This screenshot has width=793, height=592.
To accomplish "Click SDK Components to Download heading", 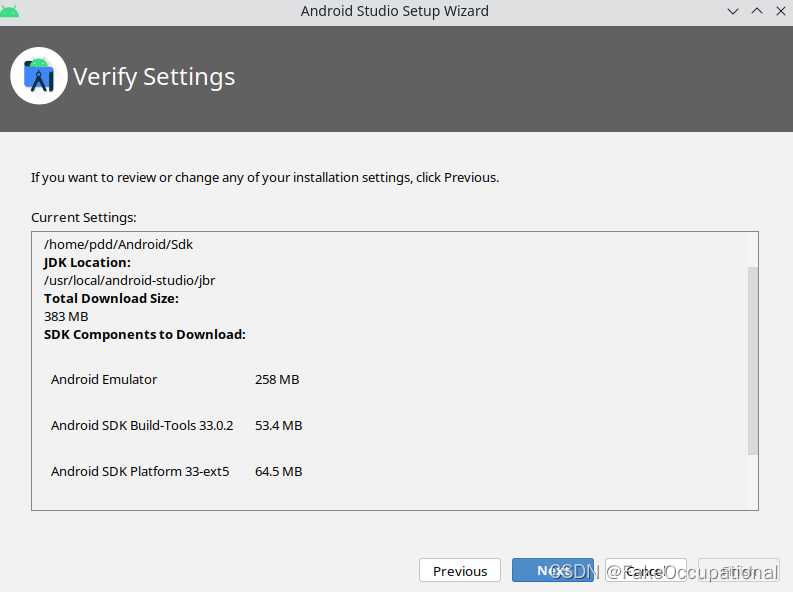I will pos(145,334).
